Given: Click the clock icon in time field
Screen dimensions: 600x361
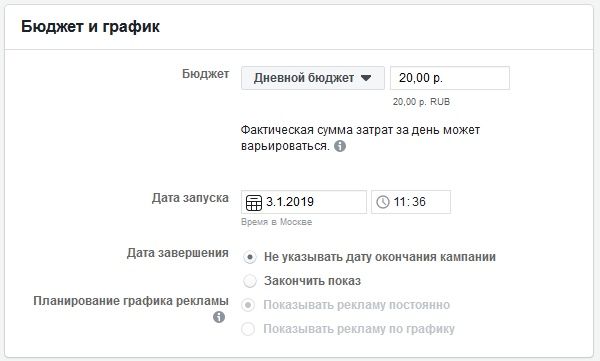Looking at the screenshot, I should 383,202.
